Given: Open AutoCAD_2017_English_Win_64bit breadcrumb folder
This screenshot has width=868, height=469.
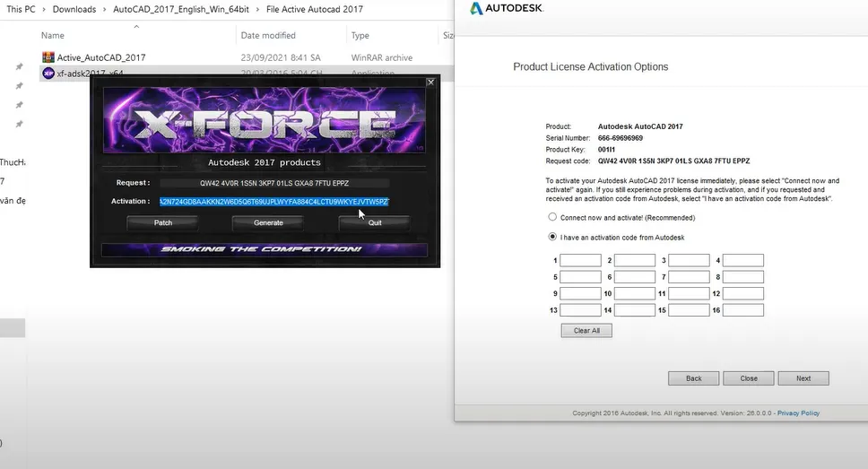Looking at the screenshot, I should click(x=181, y=9).
